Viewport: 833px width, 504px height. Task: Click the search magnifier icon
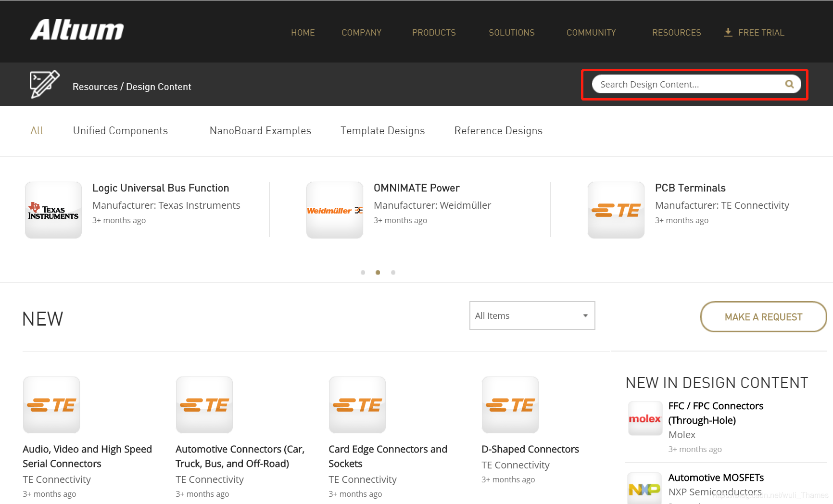click(789, 84)
